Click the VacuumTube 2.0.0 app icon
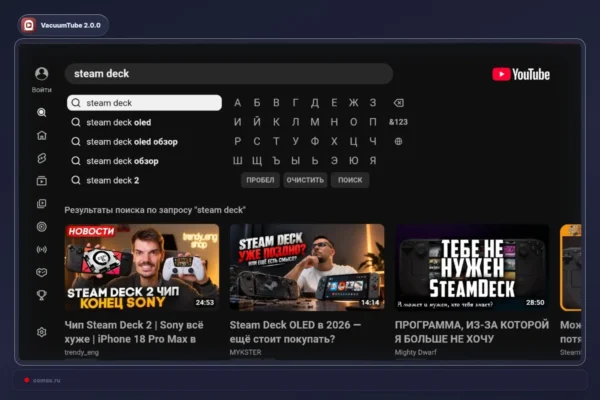The width and height of the screenshot is (600, 400). point(29,25)
